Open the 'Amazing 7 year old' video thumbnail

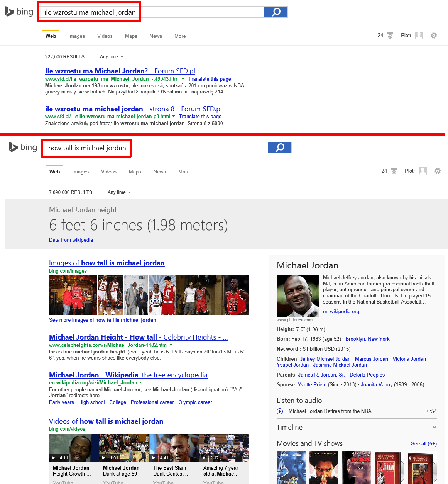click(224, 448)
